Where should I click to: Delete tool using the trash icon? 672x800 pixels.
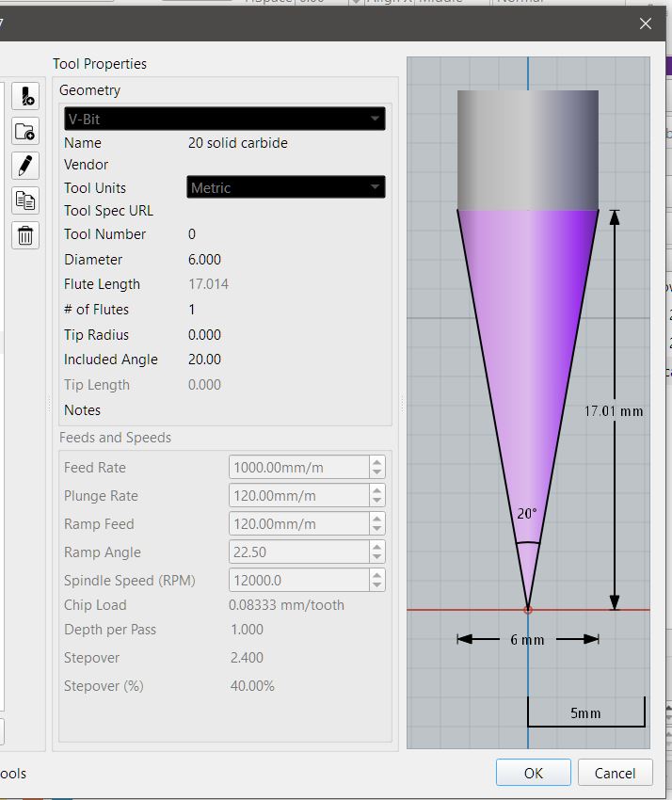pyautogui.click(x=25, y=235)
